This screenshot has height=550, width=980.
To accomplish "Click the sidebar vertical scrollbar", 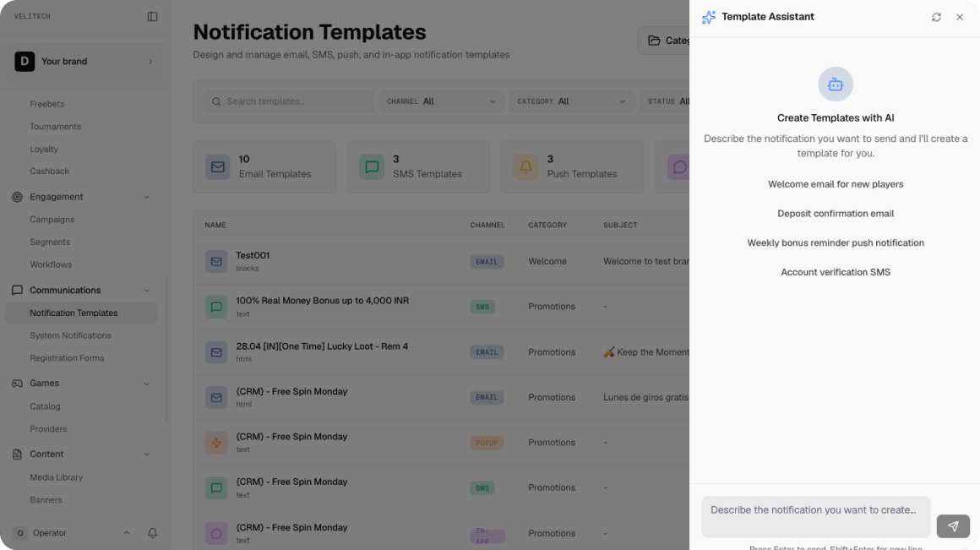I will pyautogui.click(x=166, y=350).
